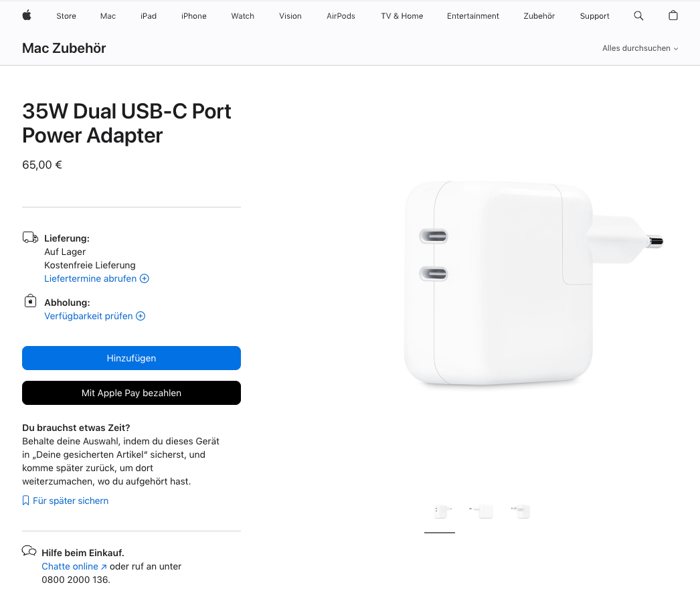
Task: Click the chat bubbles icon near Hilfe beim Einkauf
Action: click(29, 551)
